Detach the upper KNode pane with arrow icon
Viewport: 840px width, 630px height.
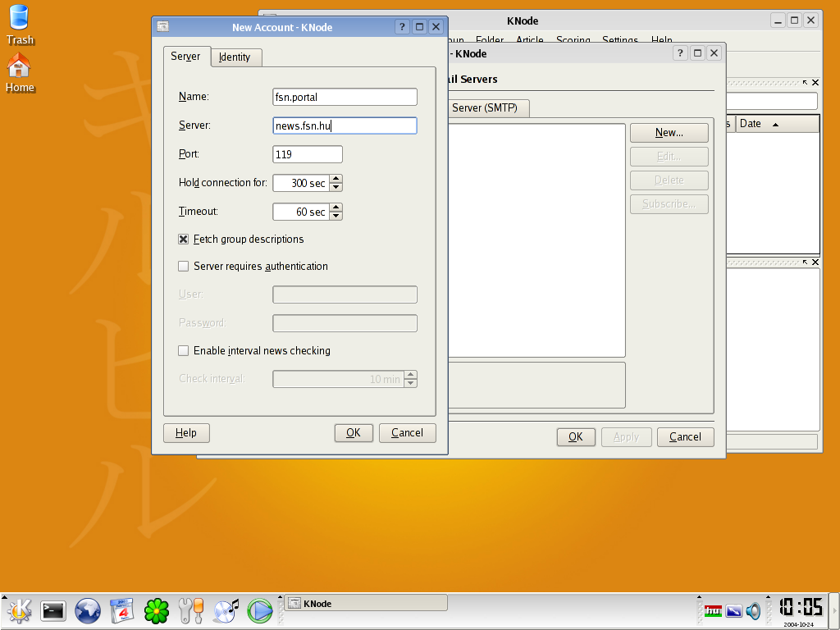(x=806, y=83)
